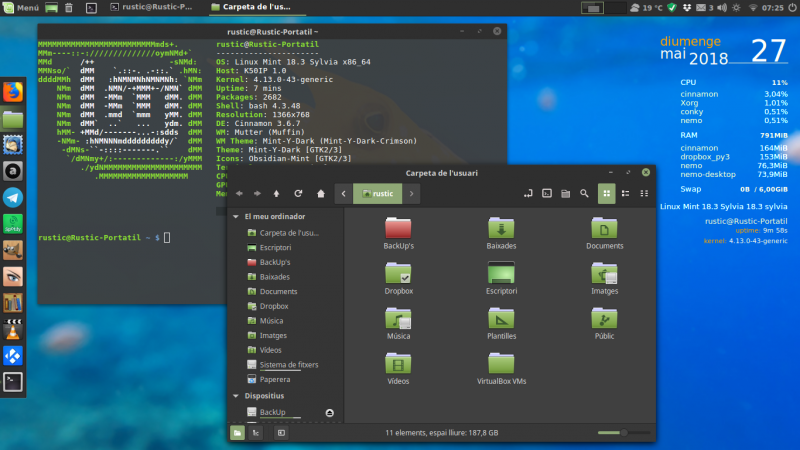Image resolution: width=800 pixels, height=450 pixels.
Task: Collapse 'El meu ordinador' sidebar section
Action: (236, 216)
